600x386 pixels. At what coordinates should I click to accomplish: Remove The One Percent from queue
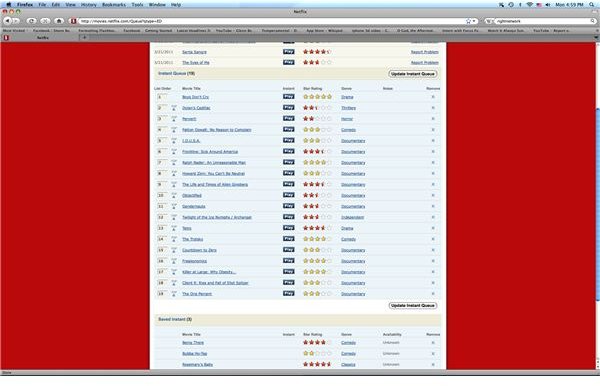tap(433, 294)
